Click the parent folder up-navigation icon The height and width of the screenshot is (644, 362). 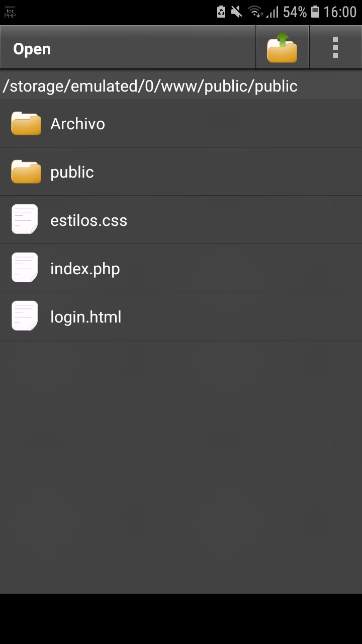pyautogui.click(x=282, y=47)
